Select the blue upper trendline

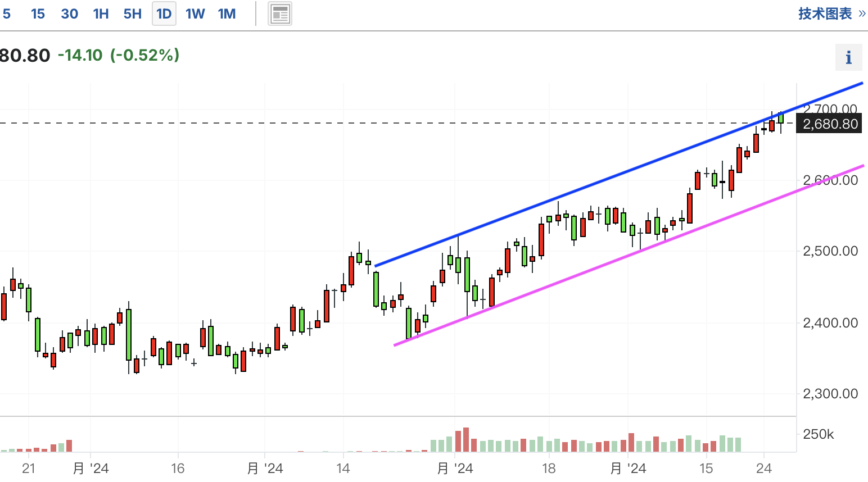coord(618,174)
